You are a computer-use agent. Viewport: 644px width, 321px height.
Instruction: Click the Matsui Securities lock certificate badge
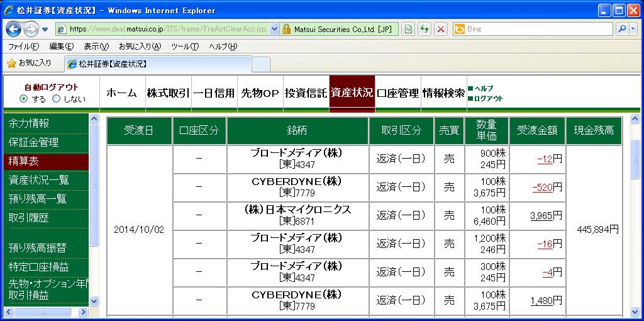[339, 29]
